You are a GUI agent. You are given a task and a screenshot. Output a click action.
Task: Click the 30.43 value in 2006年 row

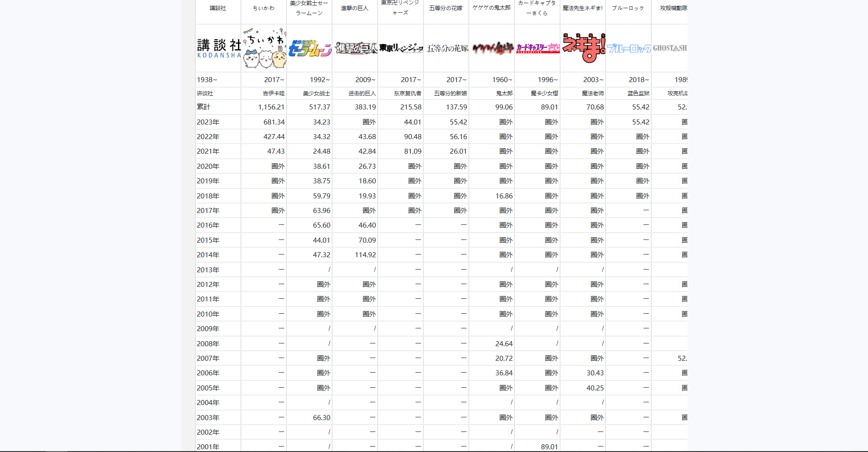point(595,373)
